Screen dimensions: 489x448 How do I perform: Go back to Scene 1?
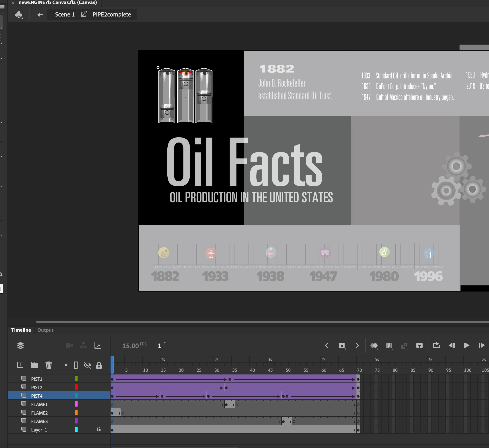coord(65,14)
